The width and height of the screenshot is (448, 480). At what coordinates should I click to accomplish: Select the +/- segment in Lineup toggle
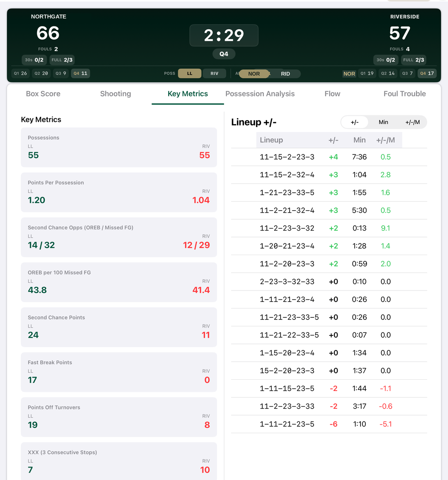(x=355, y=122)
